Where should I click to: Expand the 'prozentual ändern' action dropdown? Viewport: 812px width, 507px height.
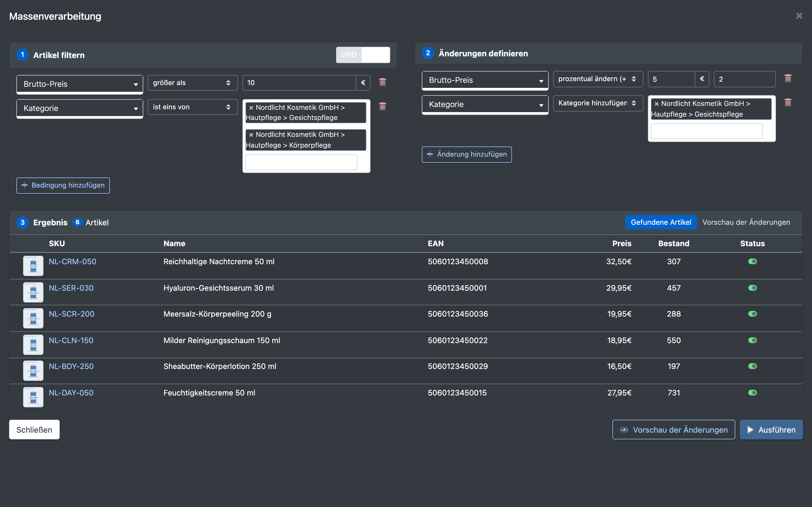pyautogui.click(x=598, y=79)
